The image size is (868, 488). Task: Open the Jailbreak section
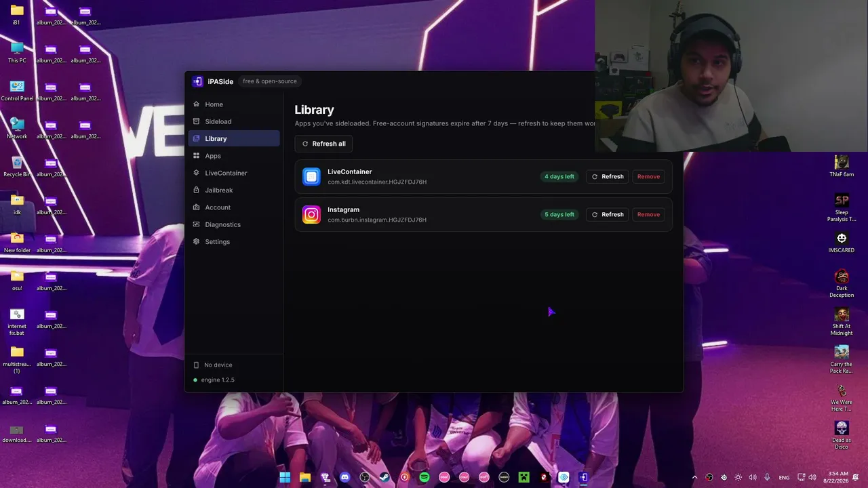coord(233,190)
